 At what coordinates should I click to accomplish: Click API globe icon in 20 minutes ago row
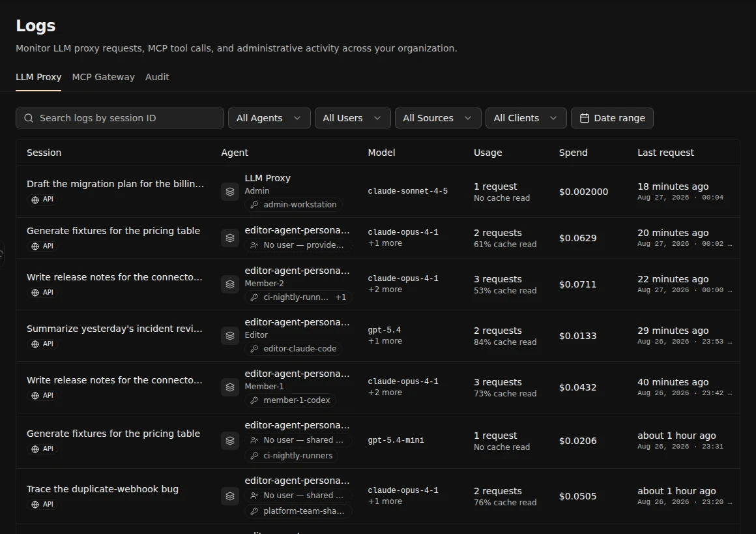[35, 246]
